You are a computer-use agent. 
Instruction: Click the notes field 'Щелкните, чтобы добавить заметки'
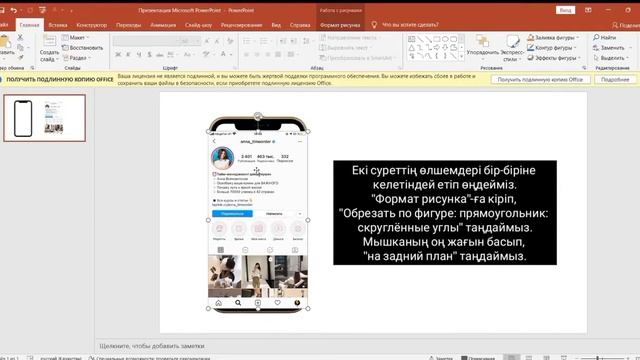152,346
